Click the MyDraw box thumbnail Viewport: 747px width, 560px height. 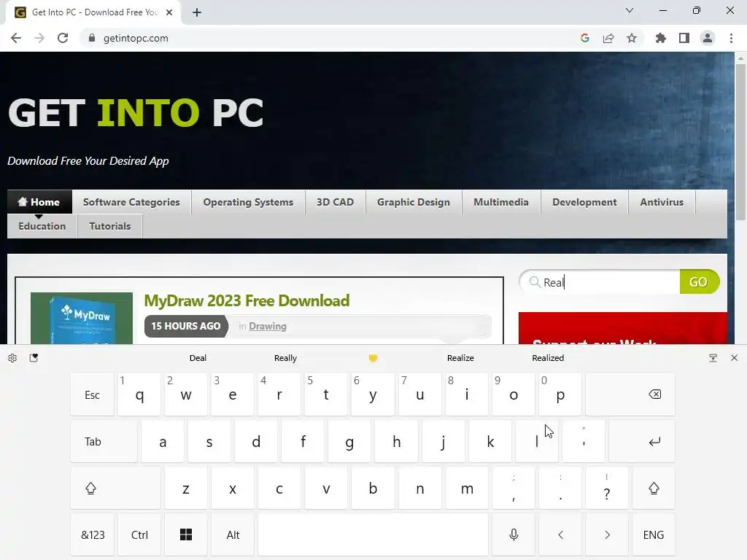[82, 318]
